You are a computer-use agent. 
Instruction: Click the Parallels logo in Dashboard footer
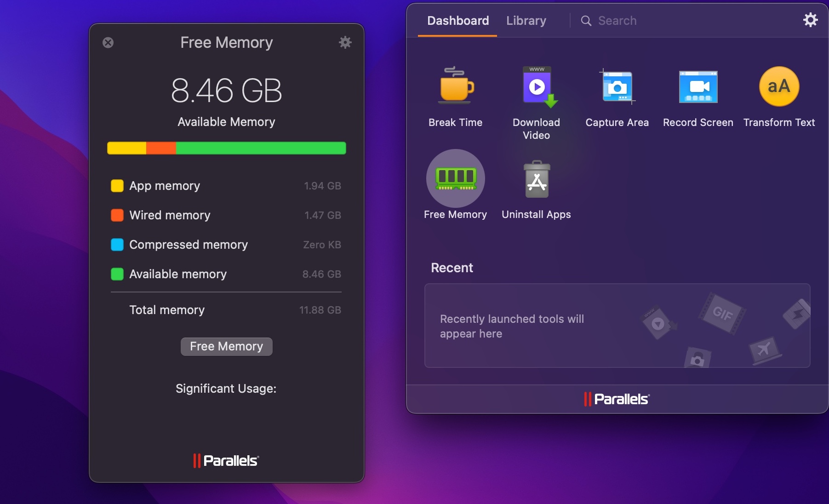click(x=617, y=399)
